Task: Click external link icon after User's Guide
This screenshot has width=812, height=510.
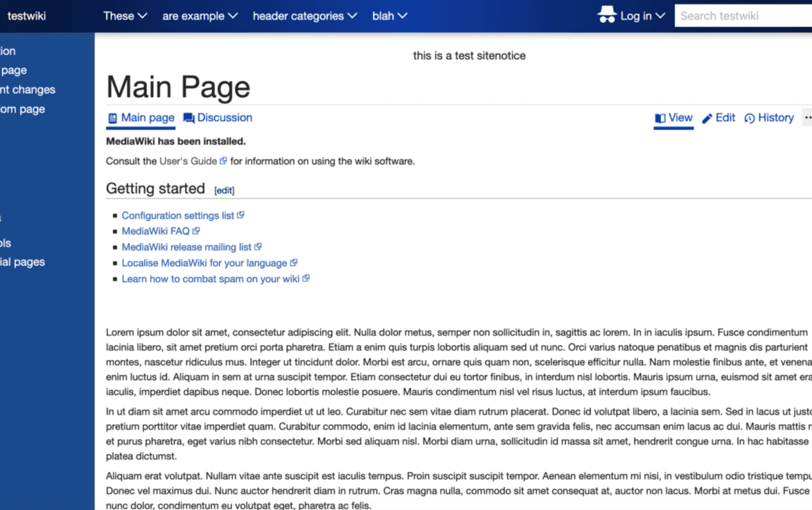Action: click(224, 160)
